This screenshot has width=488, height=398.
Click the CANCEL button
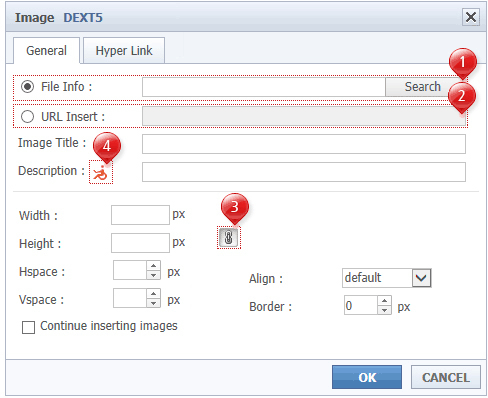[446, 377]
